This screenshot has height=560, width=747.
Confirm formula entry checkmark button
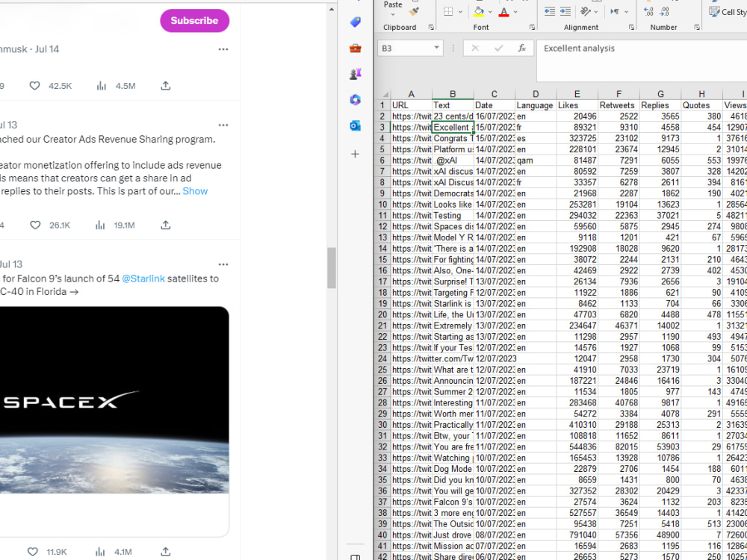click(x=498, y=48)
